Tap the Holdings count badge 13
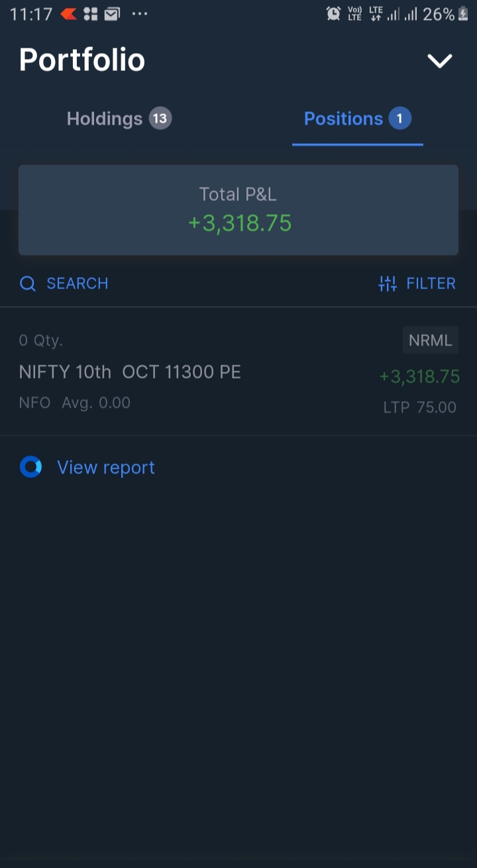The width and height of the screenshot is (477, 868). [160, 119]
